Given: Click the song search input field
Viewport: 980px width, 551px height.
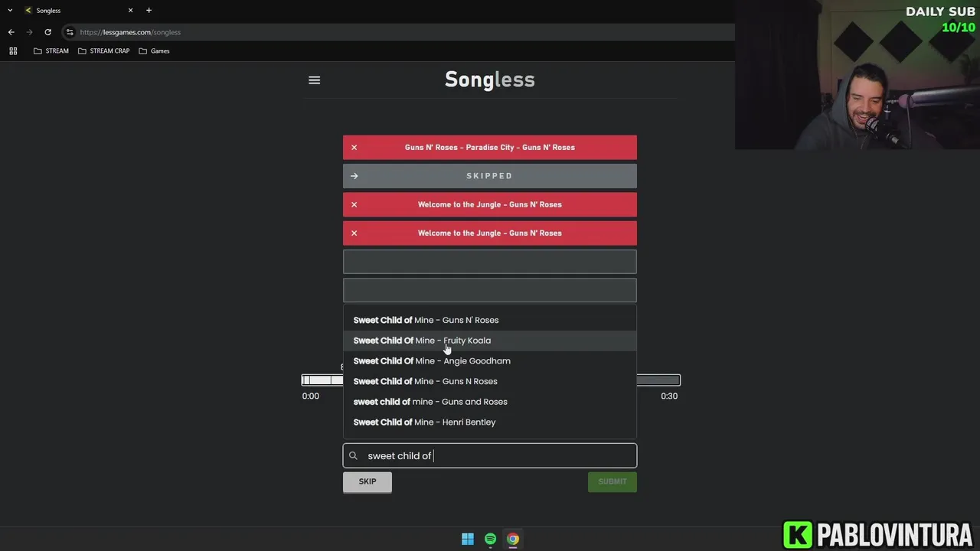Looking at the screenshot, I should coord(490,455).
